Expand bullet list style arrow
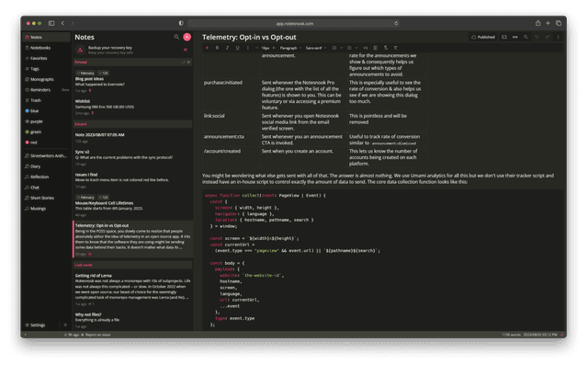The height and width of the screenshot is (365, 588). (356, 48)
